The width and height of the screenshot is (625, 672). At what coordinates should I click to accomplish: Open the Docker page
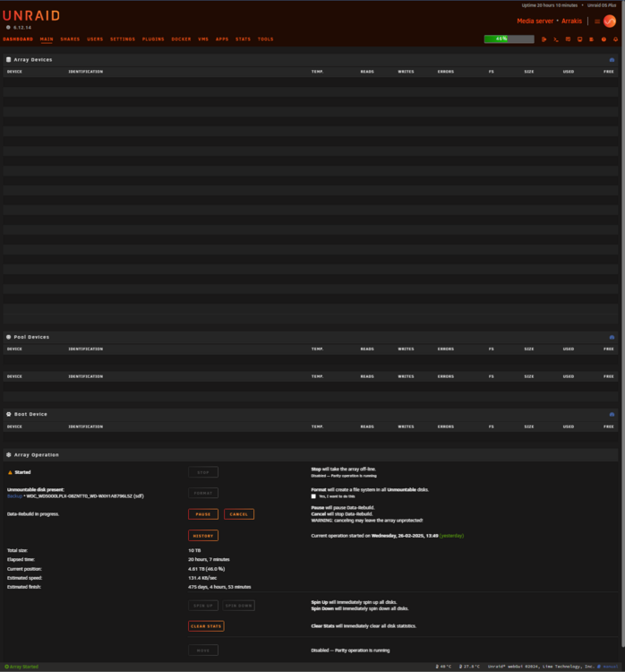[x=181, y=39]
